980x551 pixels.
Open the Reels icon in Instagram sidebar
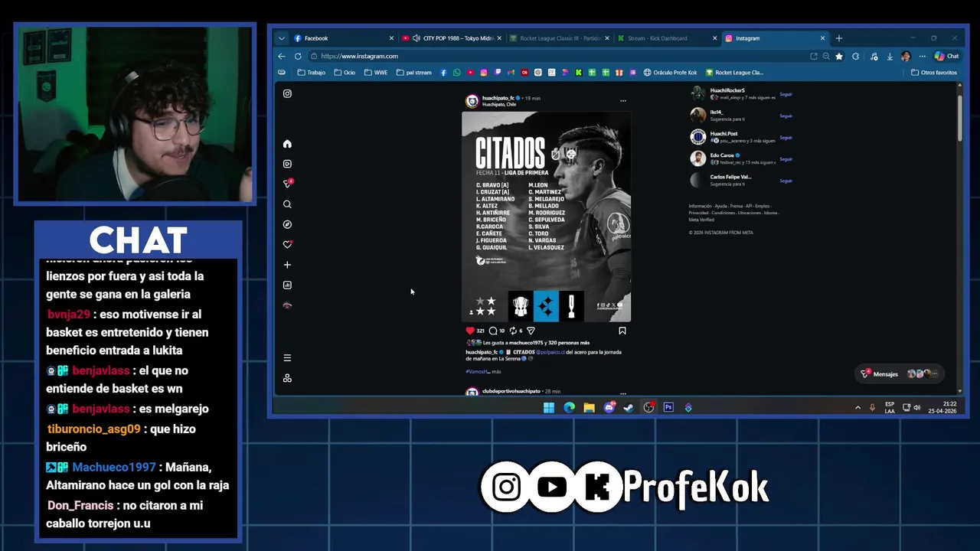tap(287, 164)
